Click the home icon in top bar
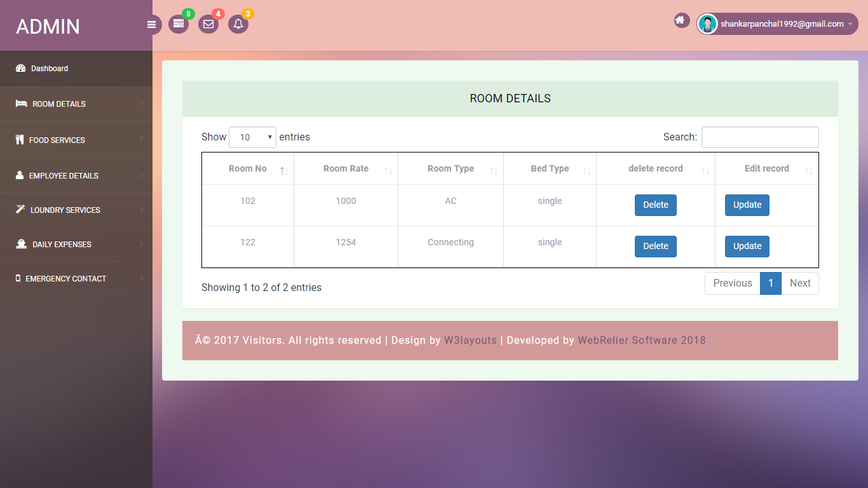Screen dimensions: 868x488 point(680,20)
